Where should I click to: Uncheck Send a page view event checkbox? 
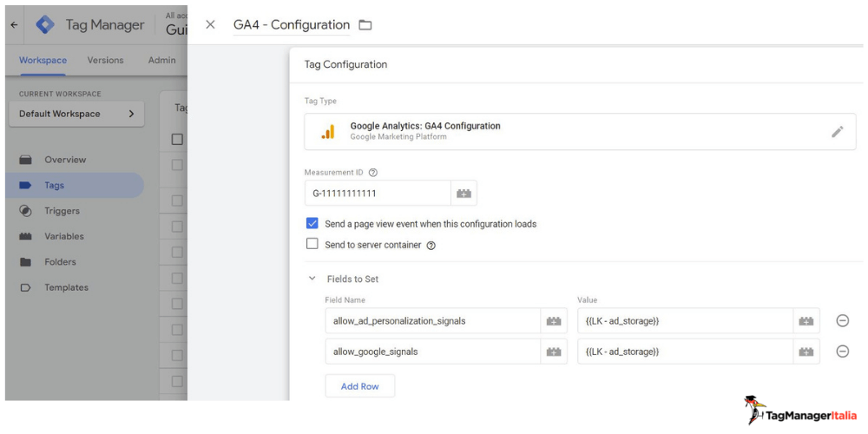click(312, 224)
